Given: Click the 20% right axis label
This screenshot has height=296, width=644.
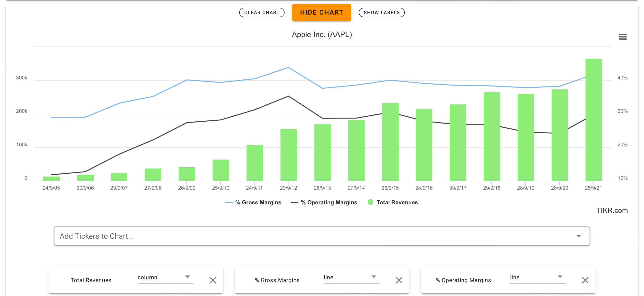Looking at the screenshot, I should point(622,145).
